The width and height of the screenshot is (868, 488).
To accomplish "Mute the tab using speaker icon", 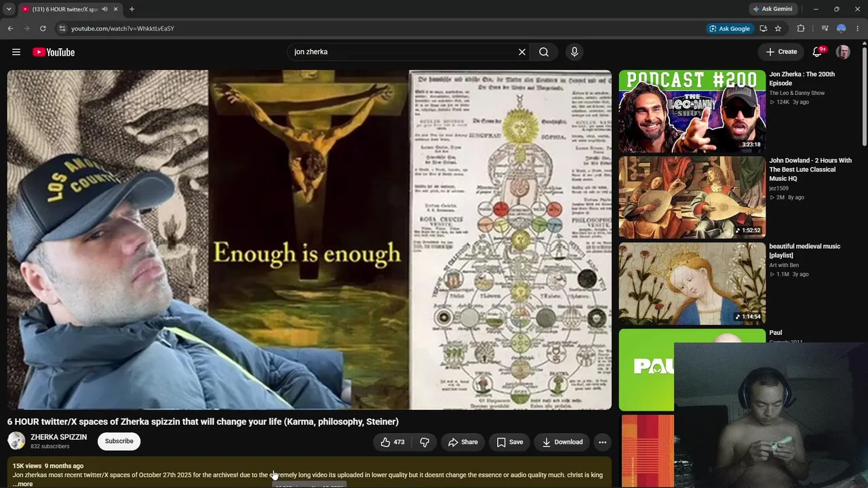I will pyautogui.click(x=104, y=9).
